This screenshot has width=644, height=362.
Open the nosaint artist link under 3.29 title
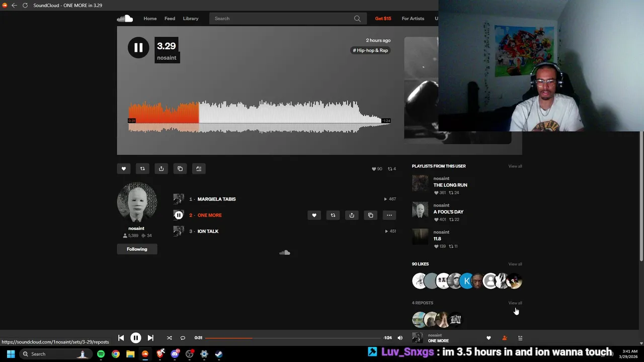tap(167, 58)
